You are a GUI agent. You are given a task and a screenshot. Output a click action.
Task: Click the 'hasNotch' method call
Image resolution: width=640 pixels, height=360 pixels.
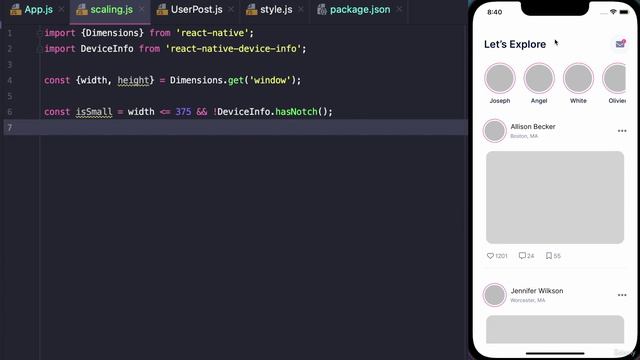click(296, 111)
